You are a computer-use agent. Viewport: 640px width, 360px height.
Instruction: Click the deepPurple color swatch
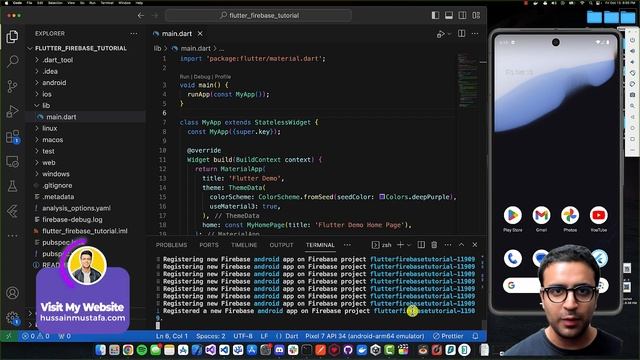coord(382,197)
